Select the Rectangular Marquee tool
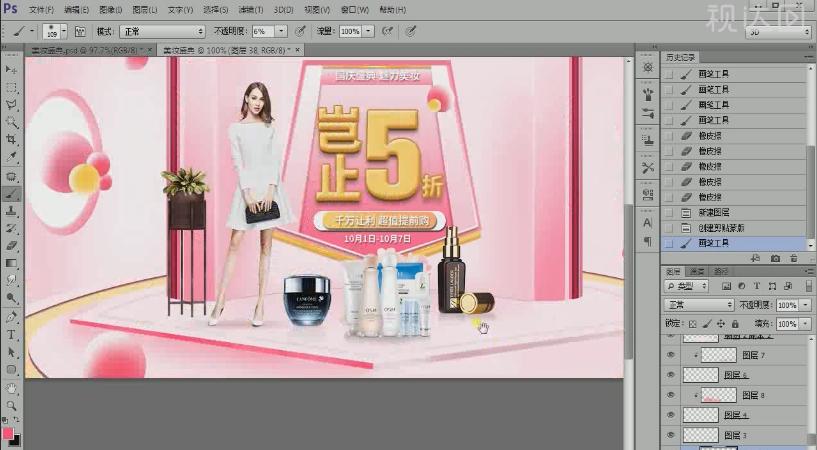The height and width of the screenshot is (450, 817). pyautogui.click(x=11, y=88)
